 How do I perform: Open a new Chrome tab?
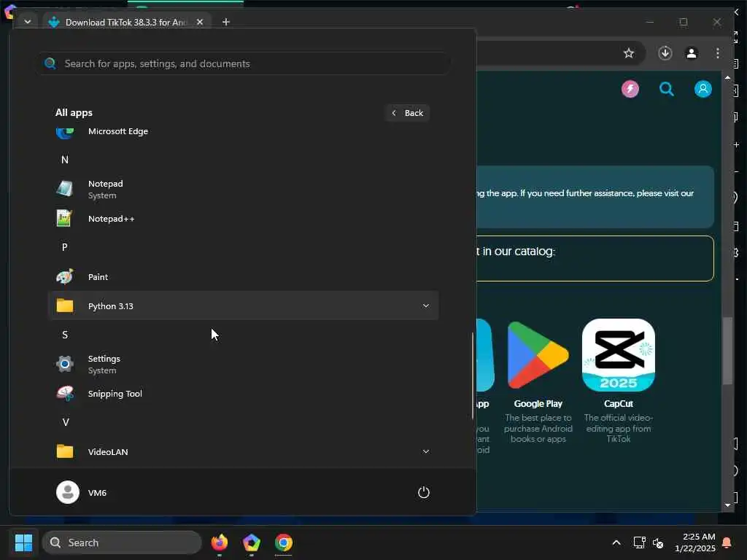[x=226, y=22]
